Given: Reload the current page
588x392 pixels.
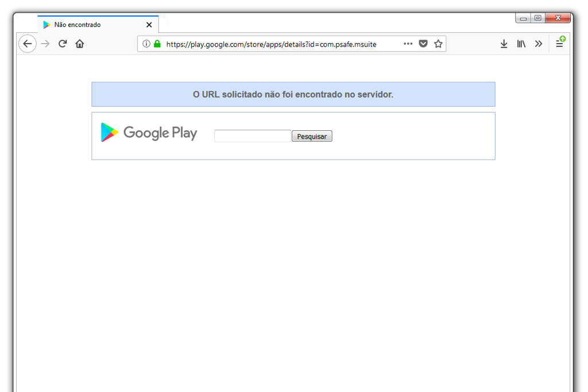Looking at the screenshot, I should coord(63,44).
